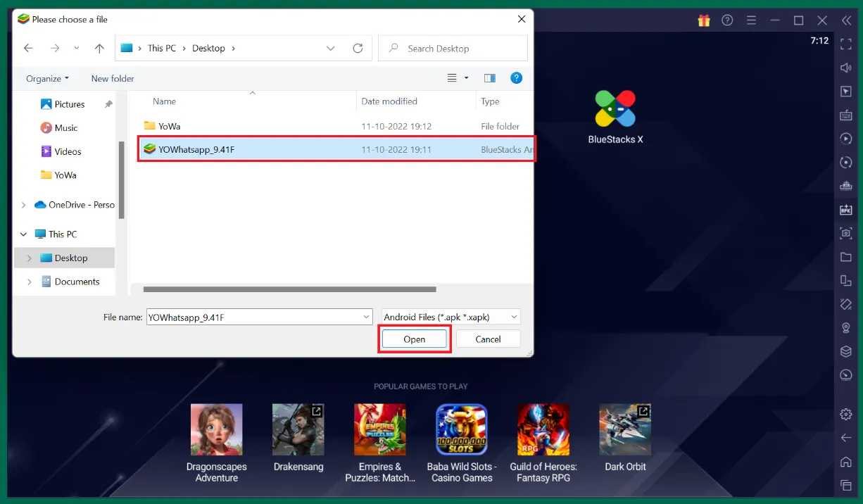The width and height of the screenshot is (863, 504).
Task: Toggle BlueStacks fullscreen icon
Action: pyautogui.click(x=846, y=44)
